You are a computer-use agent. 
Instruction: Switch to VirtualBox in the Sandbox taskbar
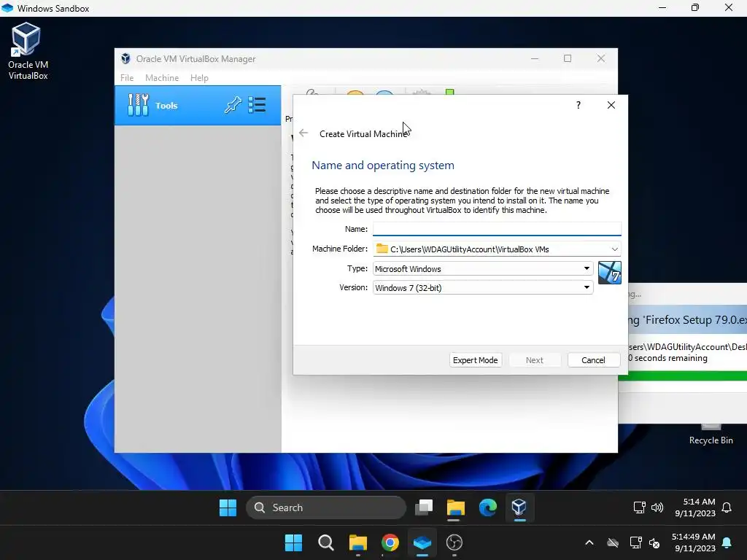[x=519, y=507]
